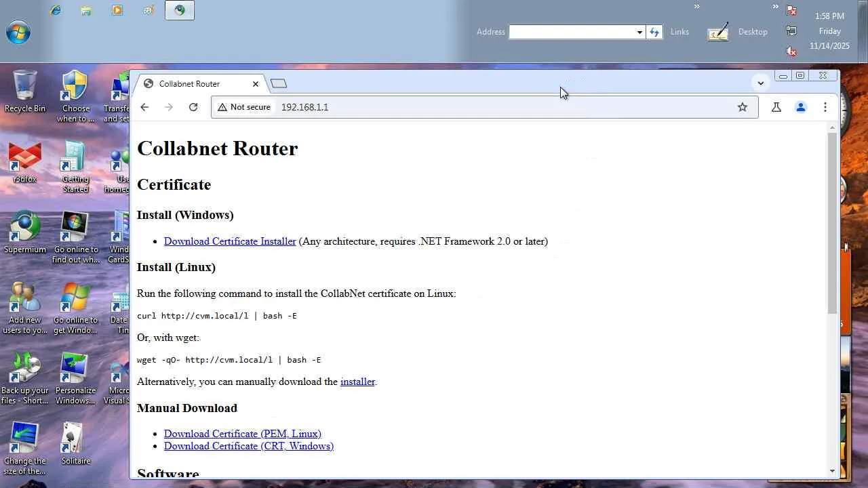Select 'Change the size of the...' desktop shortcut
The image size is (868, 488).
pos(25,449)
